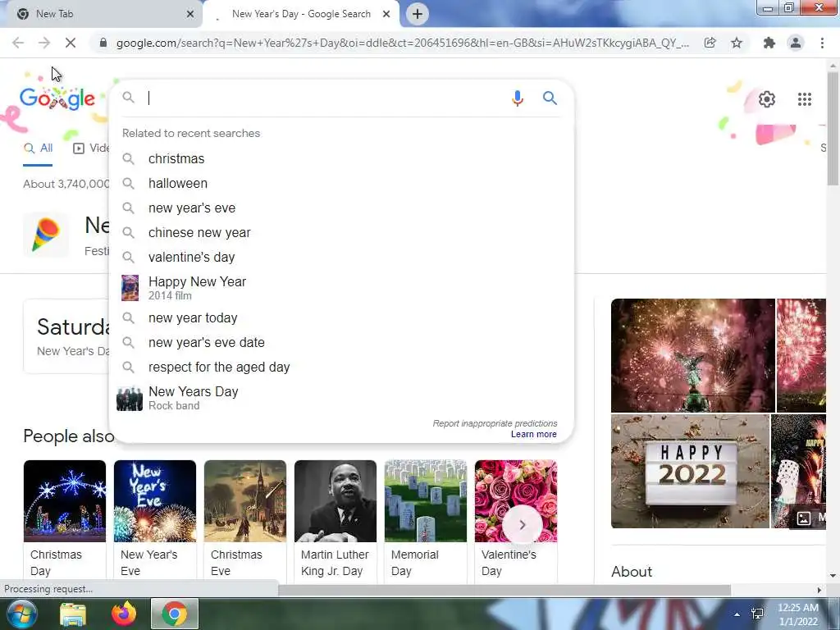Image resolution: width=840 pixels, height=630 pixels.
Task: Open Memorial Day card
Action: pos(426,519)
